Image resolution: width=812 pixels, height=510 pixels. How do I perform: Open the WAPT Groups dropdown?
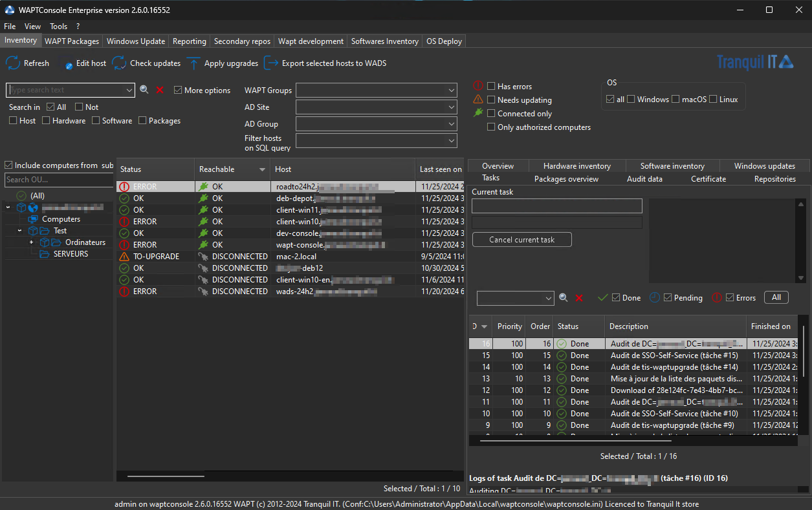451,90
